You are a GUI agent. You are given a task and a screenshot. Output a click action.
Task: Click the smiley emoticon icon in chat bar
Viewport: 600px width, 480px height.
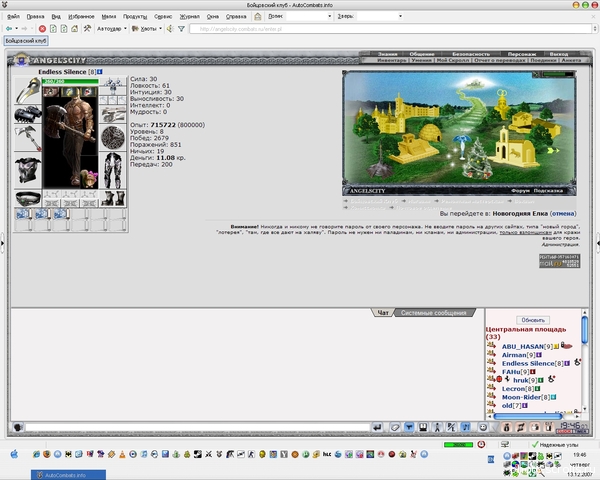[x=483, y=427]
